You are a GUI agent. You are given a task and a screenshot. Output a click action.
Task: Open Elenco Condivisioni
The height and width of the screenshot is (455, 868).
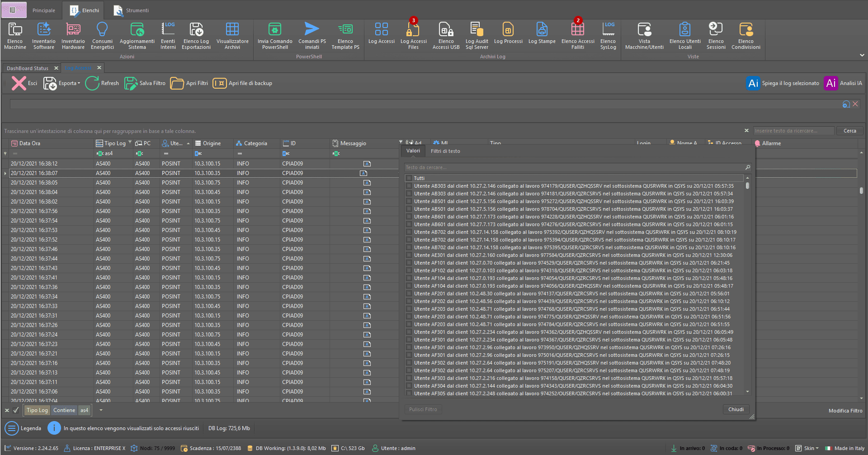pyautogui.click(x=746, y=36)
